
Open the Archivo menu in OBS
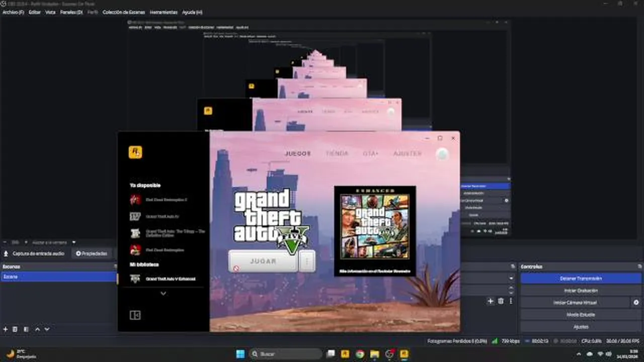pos(13,12)
